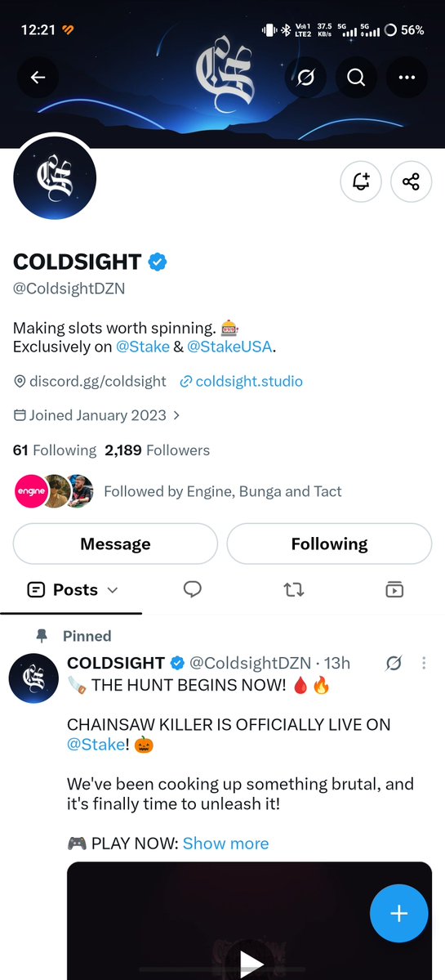Screen dimensions: 445x980
Task: Tap the share profile icon
Action: point(411,182)
